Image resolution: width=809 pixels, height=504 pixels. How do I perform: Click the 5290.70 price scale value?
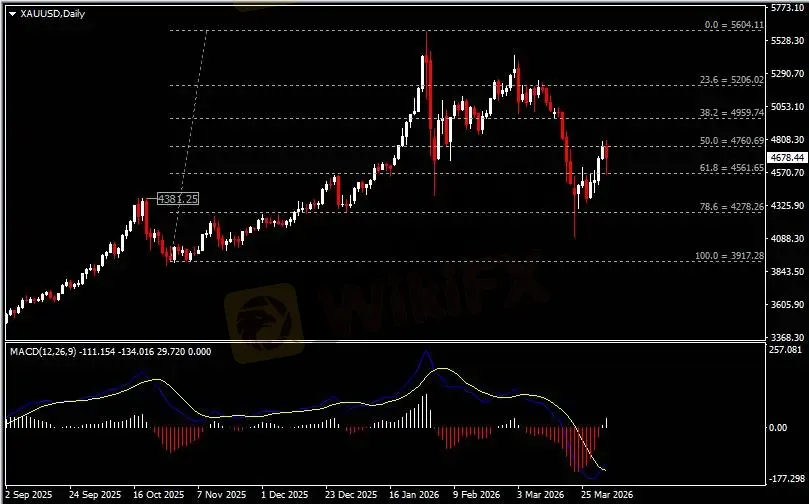coord(788,74)
